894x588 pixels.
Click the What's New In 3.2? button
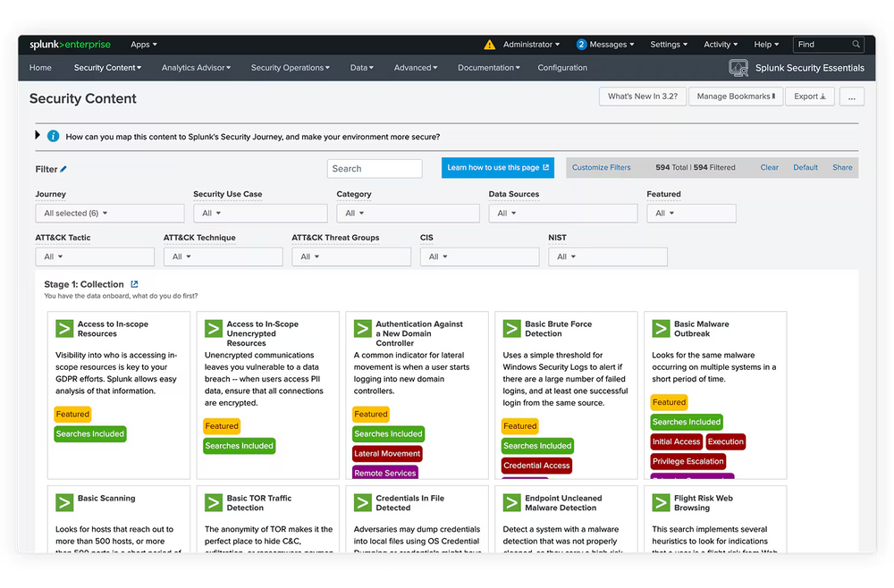click(642, 96)
